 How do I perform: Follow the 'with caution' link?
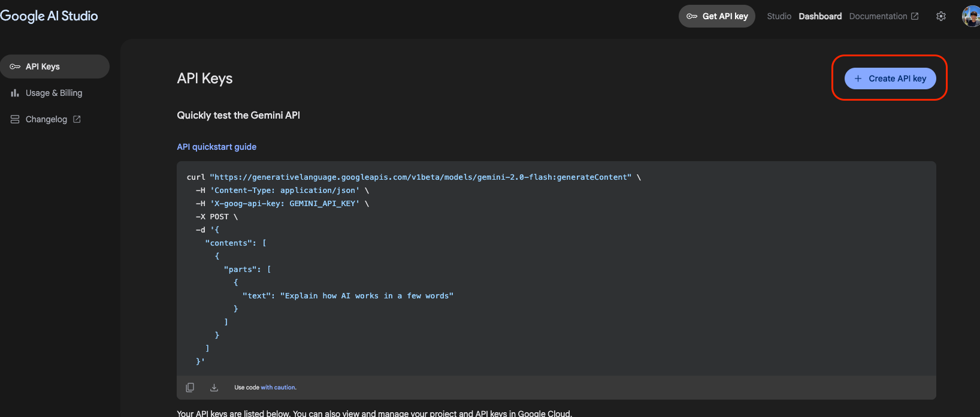278,388
